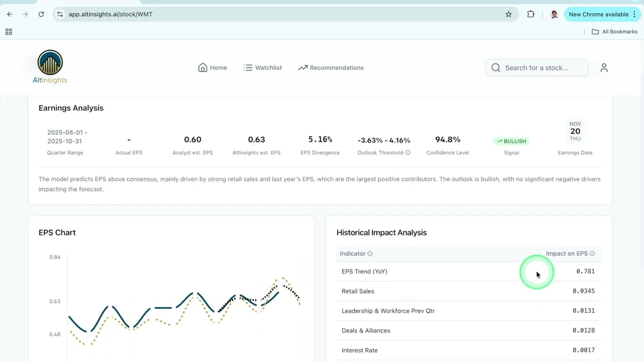Click the quarter range 2025-08-01 - 2025-10-31
Image resolution: width=644 pixels, height=362 pixels.
point(67,137)
